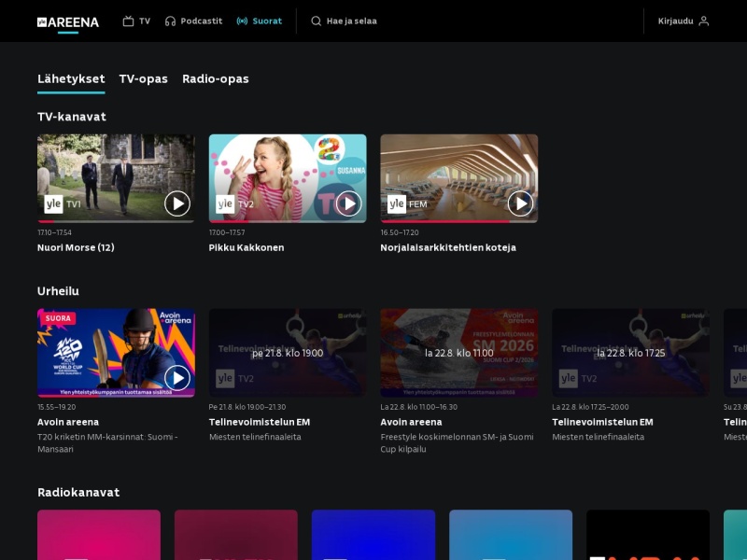Click the Yle TV1 channel logo

63,204
